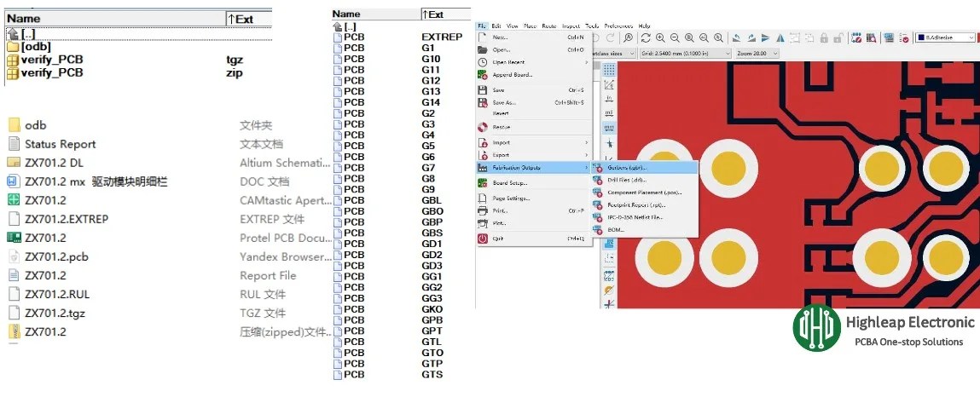Toggle grid display icon in left toolbar
This screenshot has height=397, width=980.
pyautogui.click(x=609, y=69)
